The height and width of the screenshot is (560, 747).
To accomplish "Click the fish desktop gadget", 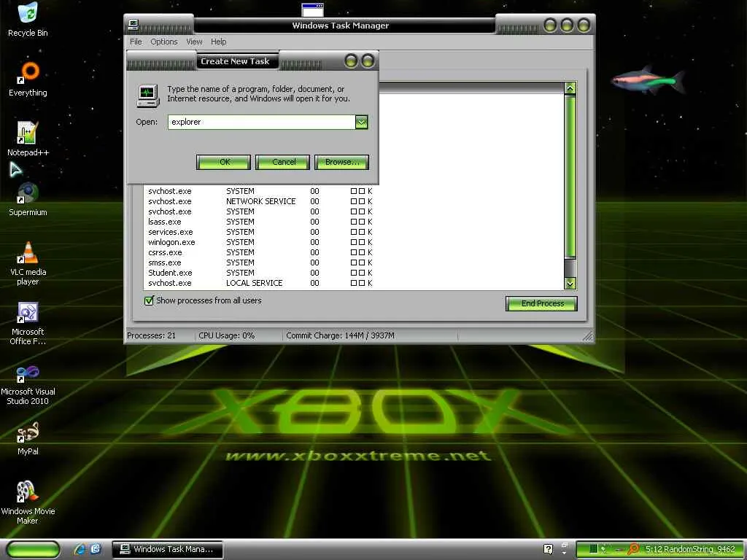I will [648, 80].
